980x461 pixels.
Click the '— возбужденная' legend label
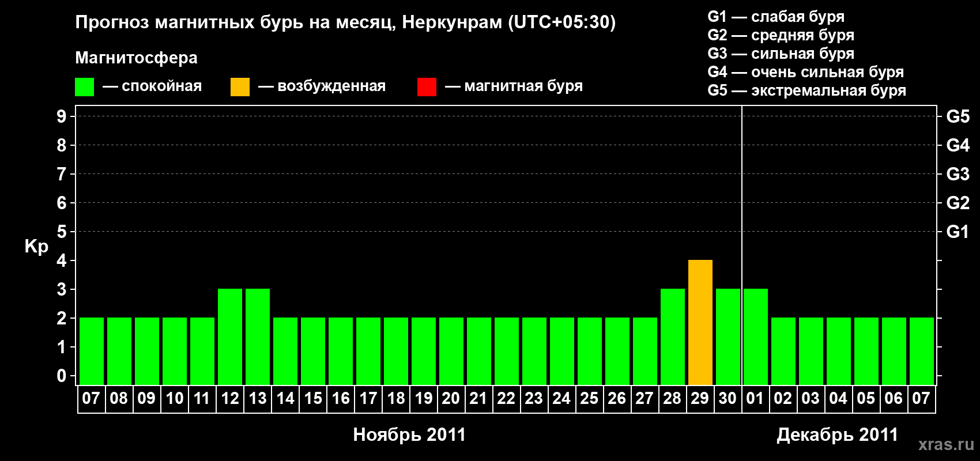[322, 86]
